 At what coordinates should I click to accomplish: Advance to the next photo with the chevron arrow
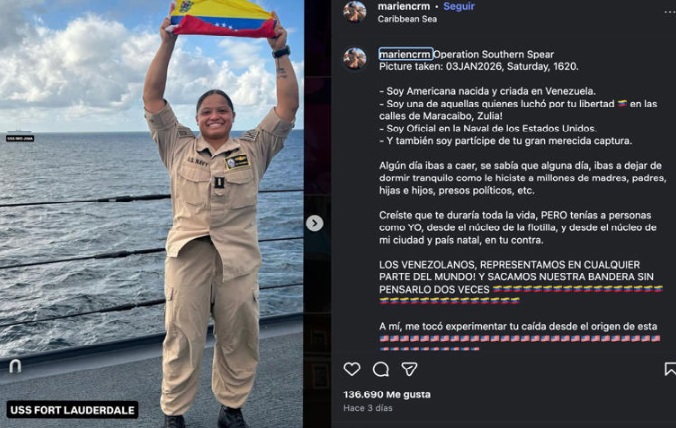pyautogui.click(x=315, y=223)
